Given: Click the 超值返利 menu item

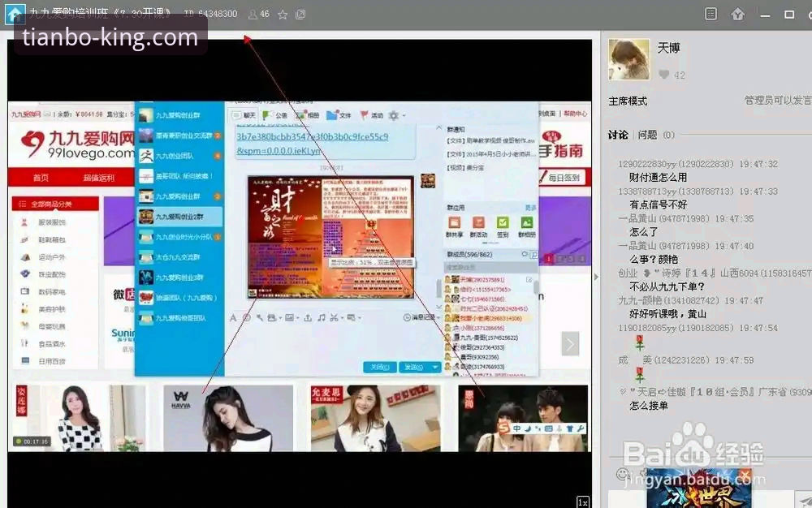Looking at the screenshot, I should click(98, 178).
